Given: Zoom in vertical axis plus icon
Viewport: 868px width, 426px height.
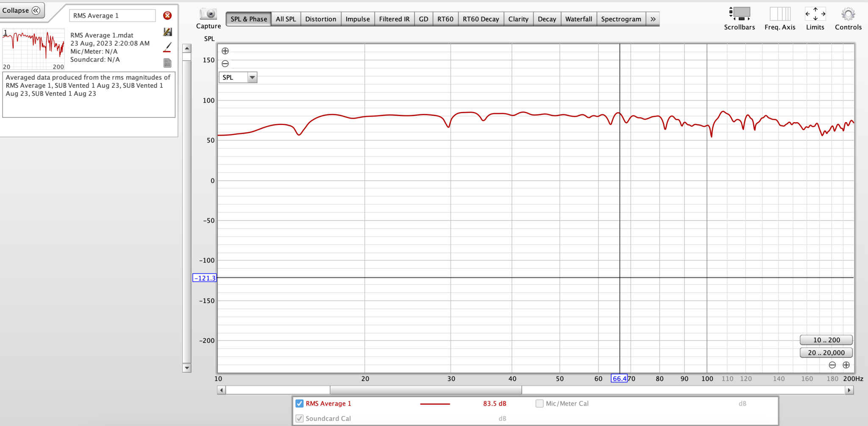Looking at the screenshot, I should 225,51.
